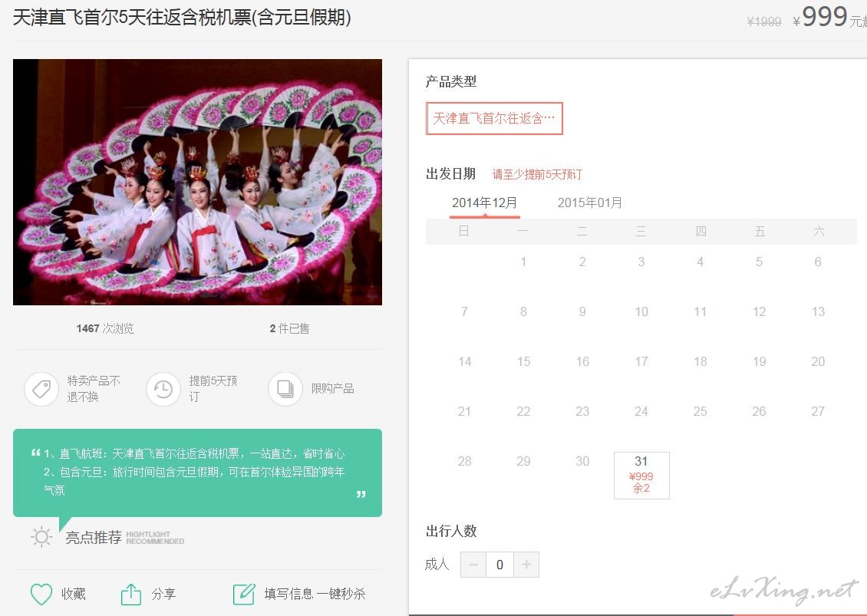867x616 pixels.
Task: Click calendar date 10
Action: click(x=641, y=311)
